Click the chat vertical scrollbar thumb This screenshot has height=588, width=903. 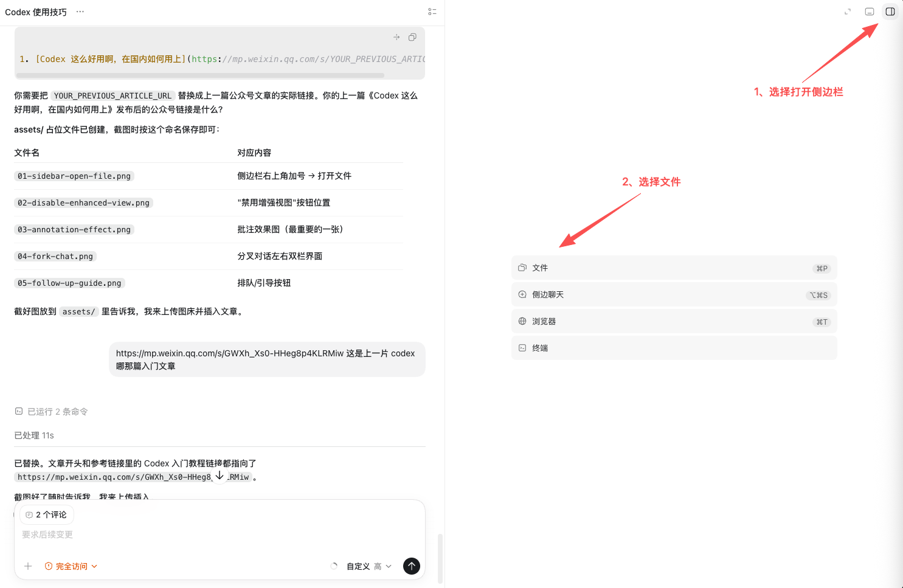(440, 558)
